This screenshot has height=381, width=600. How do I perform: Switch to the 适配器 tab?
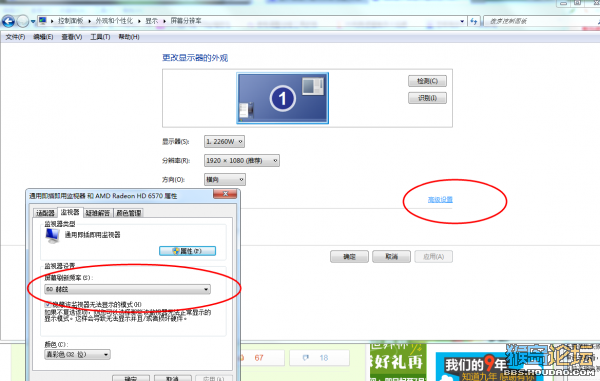[45, 213]
